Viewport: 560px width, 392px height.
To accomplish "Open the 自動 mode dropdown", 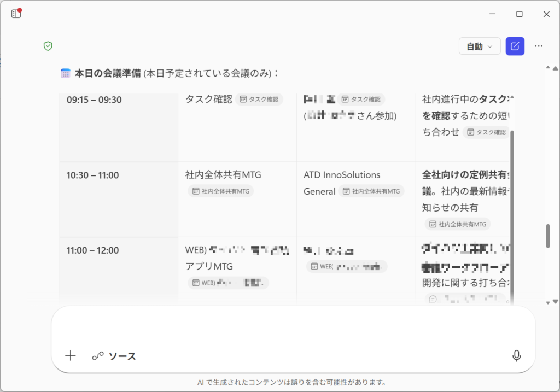I will (x=480, y=46).
